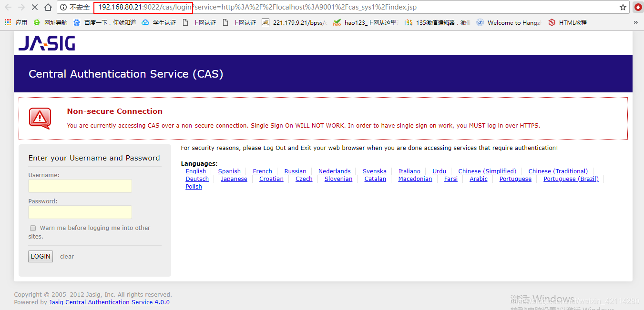Open the second 上网认证 bookmark
Viewport: 644px width, 310px height.
tap(239, 22)
